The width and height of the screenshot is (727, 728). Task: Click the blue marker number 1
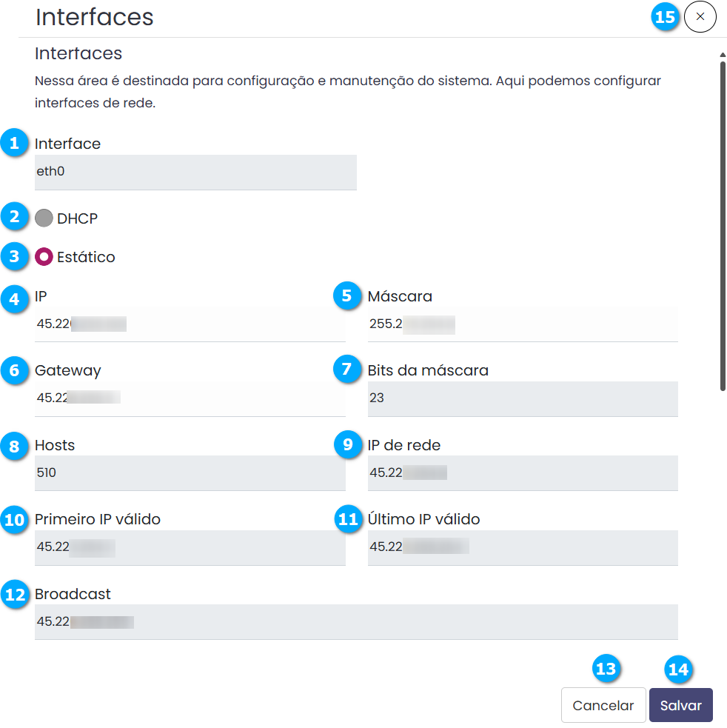(x=14, y=142)
